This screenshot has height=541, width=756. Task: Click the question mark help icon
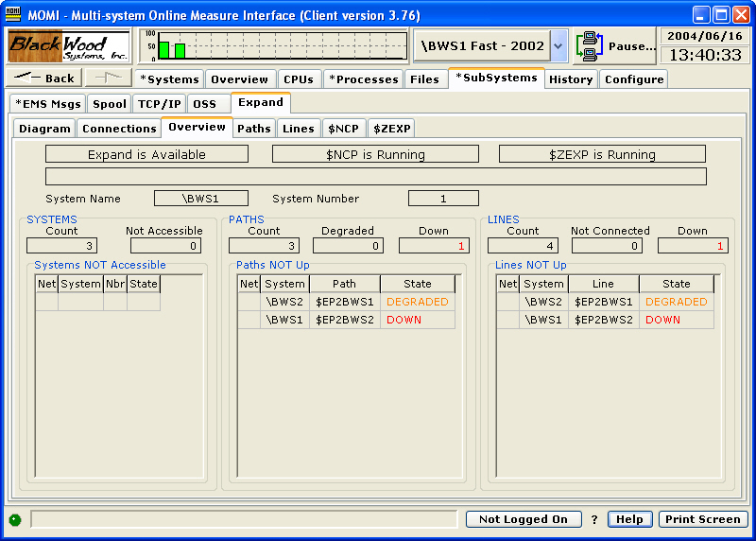(594, 519)
